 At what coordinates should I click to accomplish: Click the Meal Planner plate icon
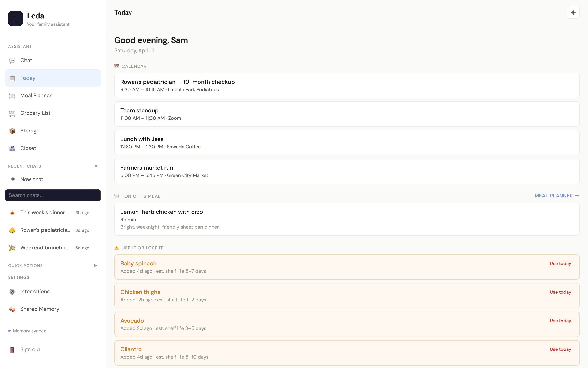[x=12, y=96]
